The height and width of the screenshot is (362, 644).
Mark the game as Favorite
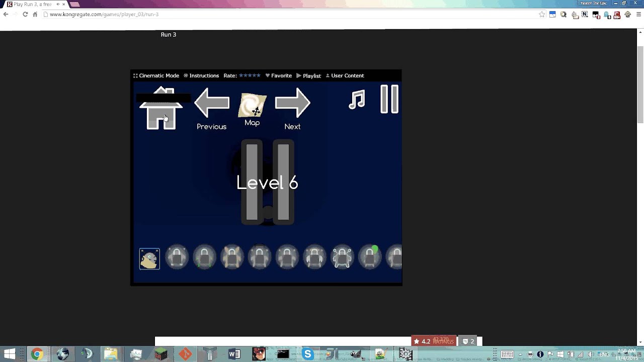click(278, 75)
